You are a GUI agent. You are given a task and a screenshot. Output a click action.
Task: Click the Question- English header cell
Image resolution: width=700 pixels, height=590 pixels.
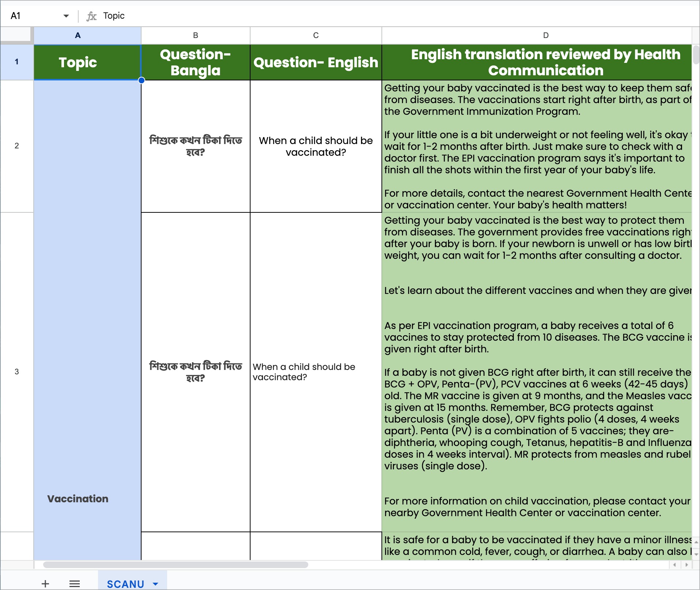click(316, 62)
